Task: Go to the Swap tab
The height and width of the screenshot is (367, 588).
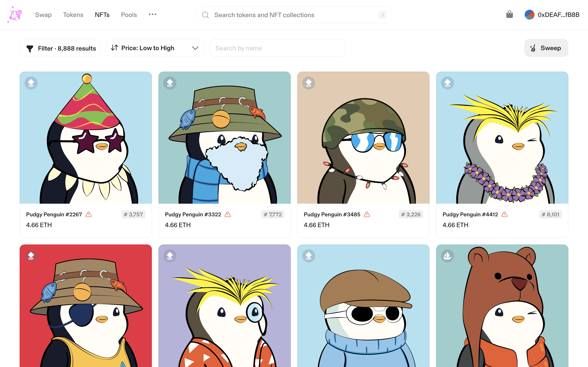Action: 43,15
